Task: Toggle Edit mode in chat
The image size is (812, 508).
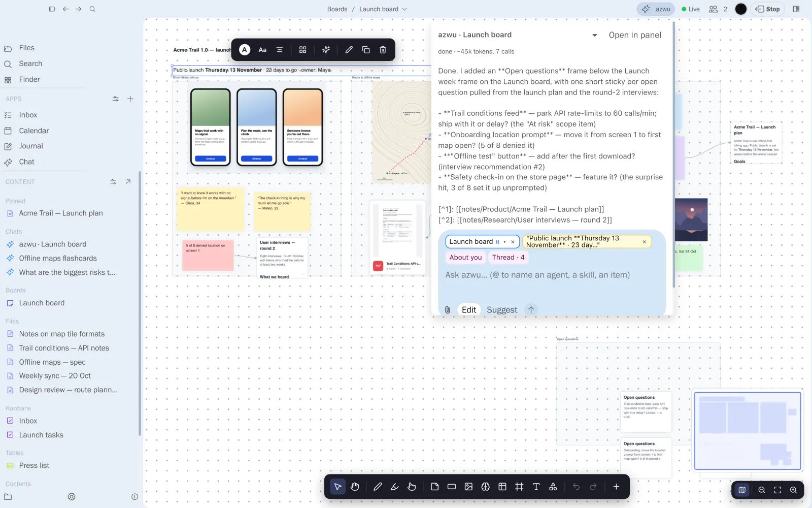Action: tap(469, 310)
